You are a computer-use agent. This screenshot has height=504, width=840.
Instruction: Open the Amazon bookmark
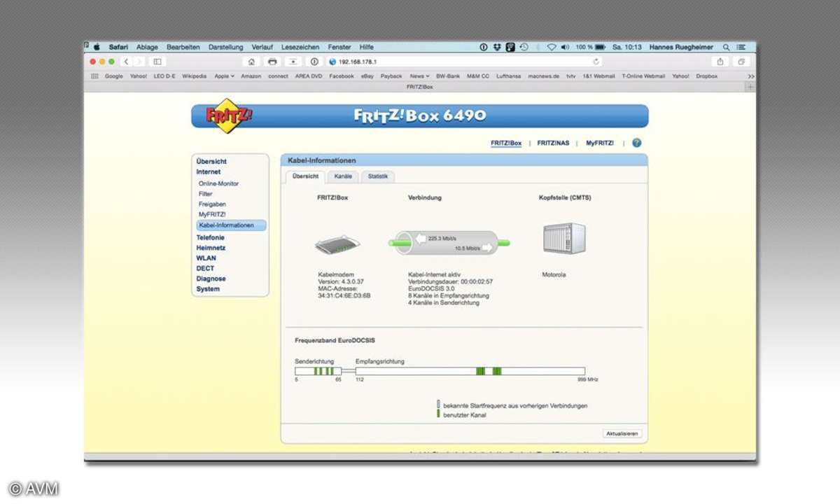[x=251, y=76]
